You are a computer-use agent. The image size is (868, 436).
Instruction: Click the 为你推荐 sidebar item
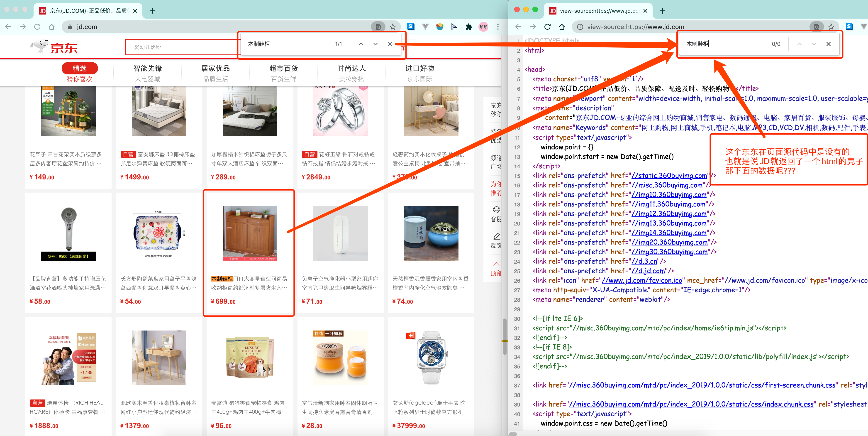496,189
